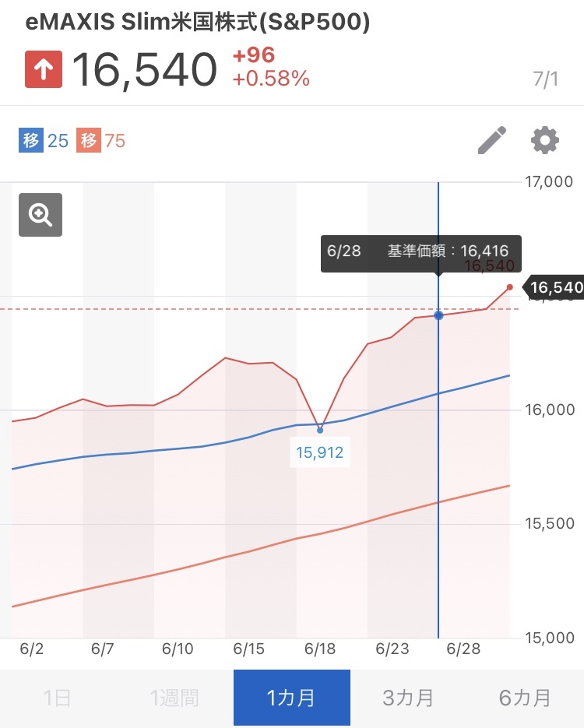Viewport: 584px width, 728px height.
Task: Toggle the blue 25-day moving average badge
Action: pos(44,141)
